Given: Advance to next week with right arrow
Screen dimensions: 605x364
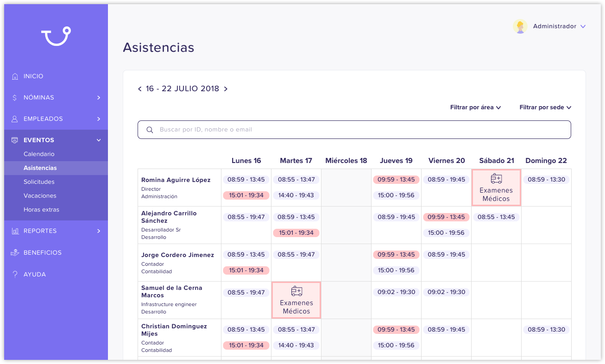Looking at the screenshot, I should [x=226, y=89].
